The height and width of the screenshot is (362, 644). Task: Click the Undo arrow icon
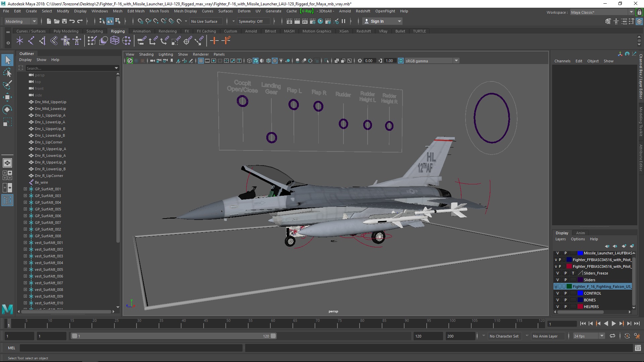72,21
